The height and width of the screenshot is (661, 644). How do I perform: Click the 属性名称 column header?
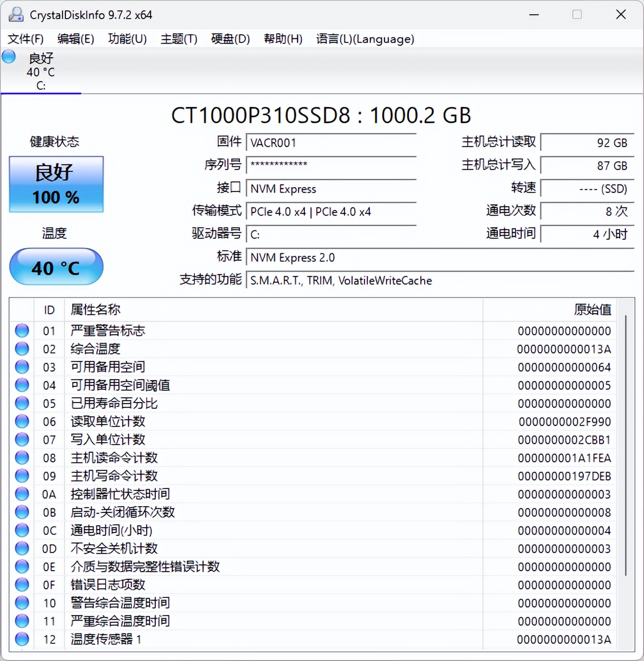pyautogui.click(x=273, y=309)
